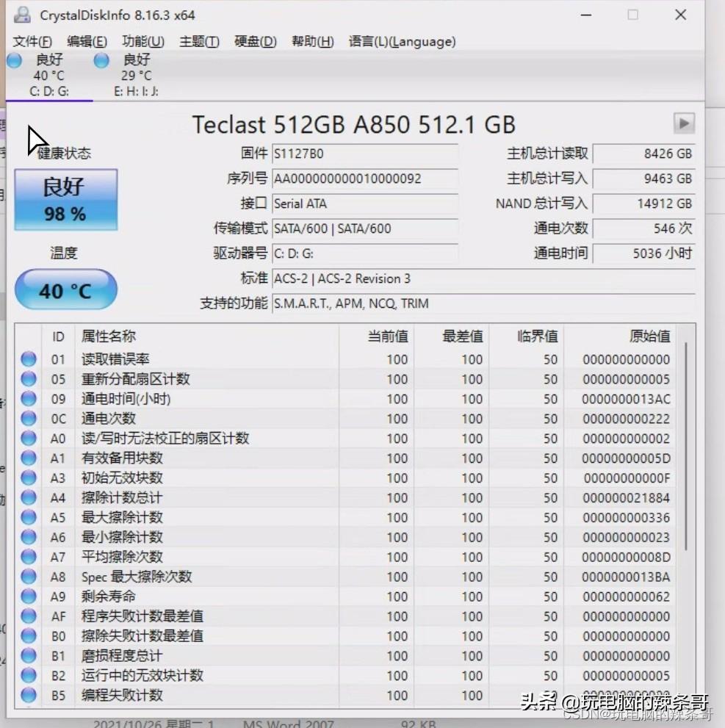Click NAND 总计写入 value 14912 GB
Screen dimensions: 725x728
coord(643,203)
